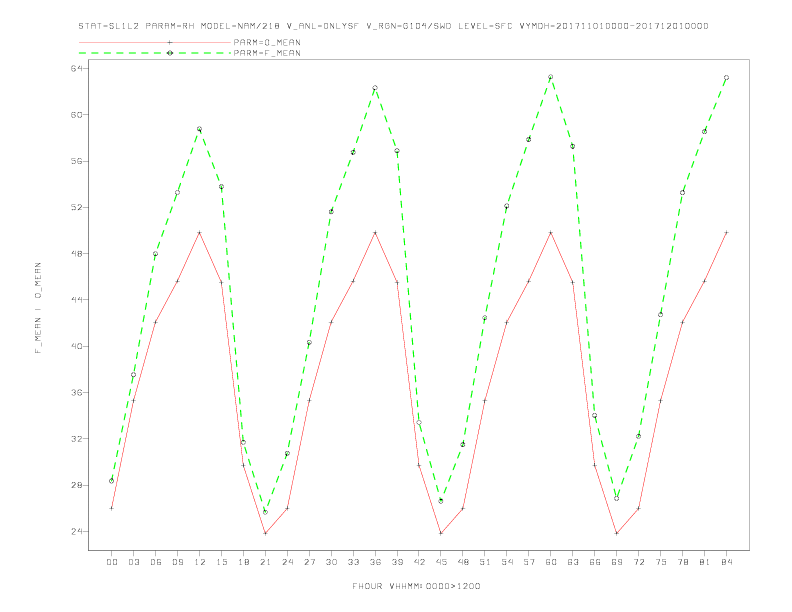The image size is (792, 612).
Task: Click the F_MEAN | O_MEAN vertical axis title
Action: click(38, 308)
